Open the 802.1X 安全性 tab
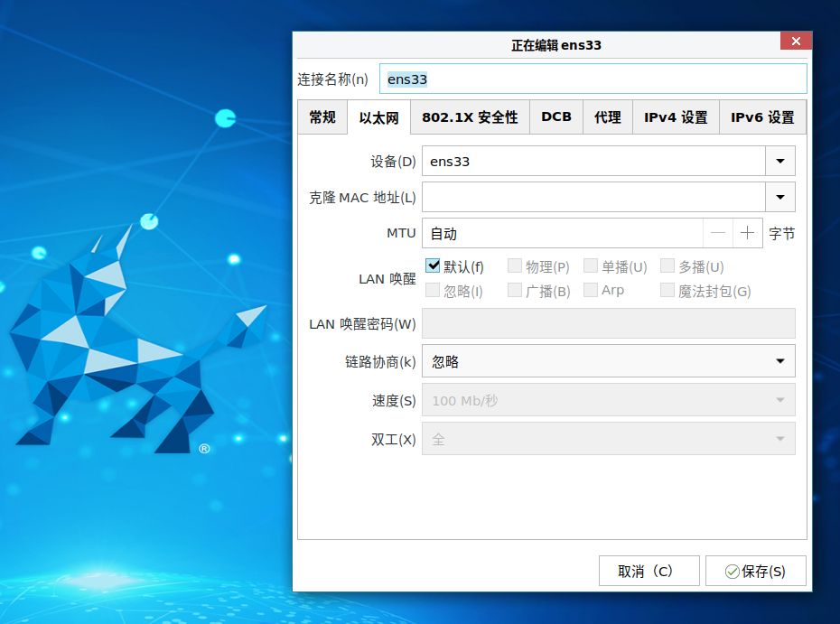The image size is (840, 624). pos(470,117)
